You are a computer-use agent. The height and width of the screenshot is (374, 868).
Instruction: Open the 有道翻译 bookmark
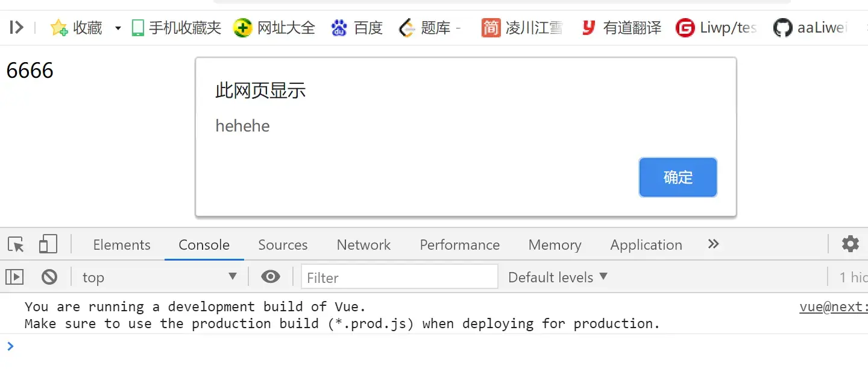tap(621, 28)
